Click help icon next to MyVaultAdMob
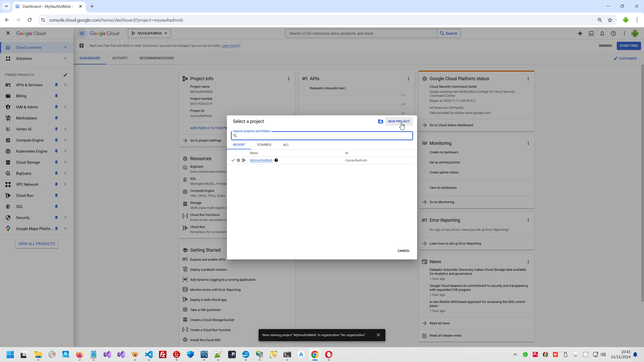The image size is (644, 362). pos(276,160)
